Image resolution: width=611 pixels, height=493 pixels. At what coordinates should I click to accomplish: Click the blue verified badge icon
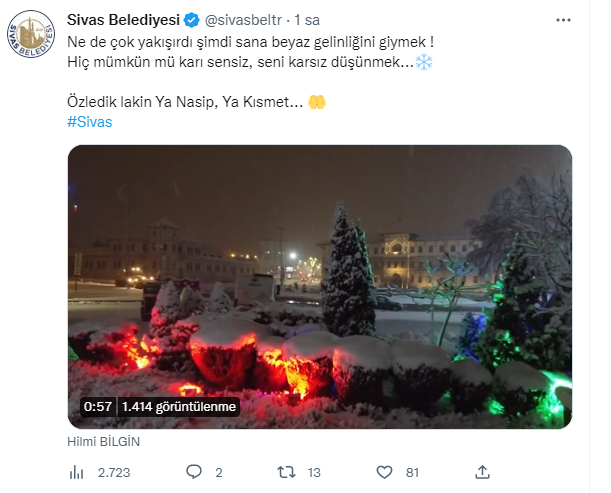point(192,20)
